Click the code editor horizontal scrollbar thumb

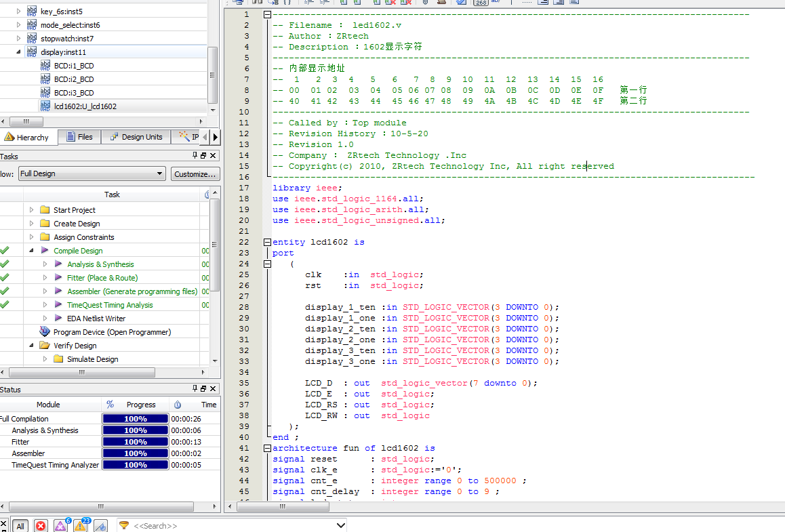[x=283, y=506]
